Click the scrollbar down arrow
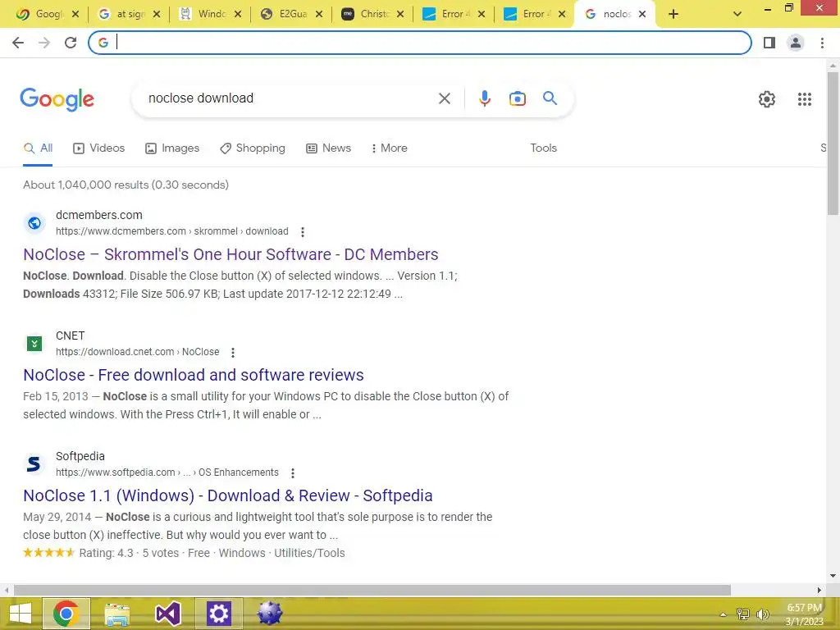 [833, 577]
